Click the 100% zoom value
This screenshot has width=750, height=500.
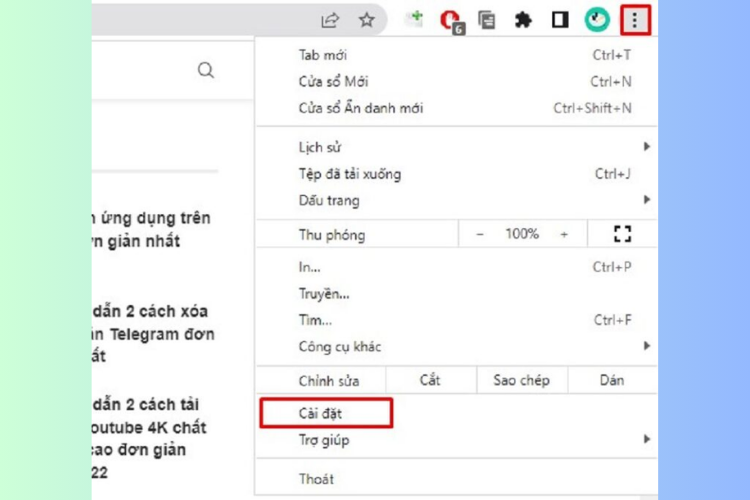click(522, 234)
